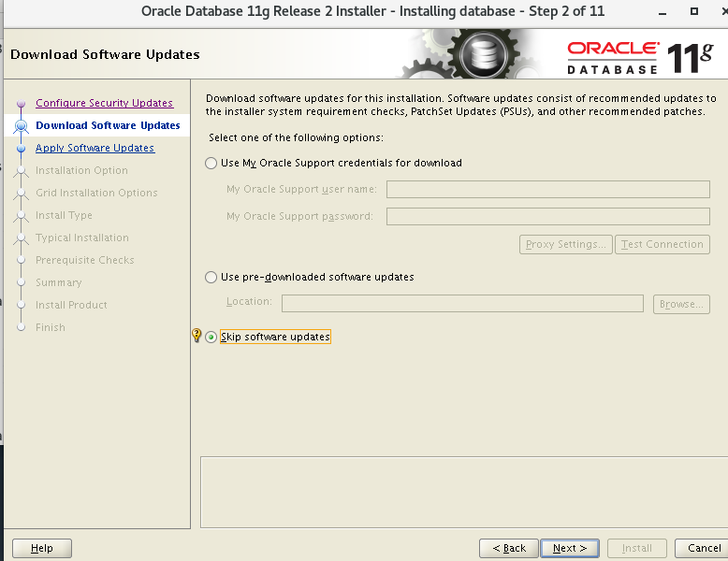
Task: Click the Oracle Database 11g logo
Action: pos(640,58)
